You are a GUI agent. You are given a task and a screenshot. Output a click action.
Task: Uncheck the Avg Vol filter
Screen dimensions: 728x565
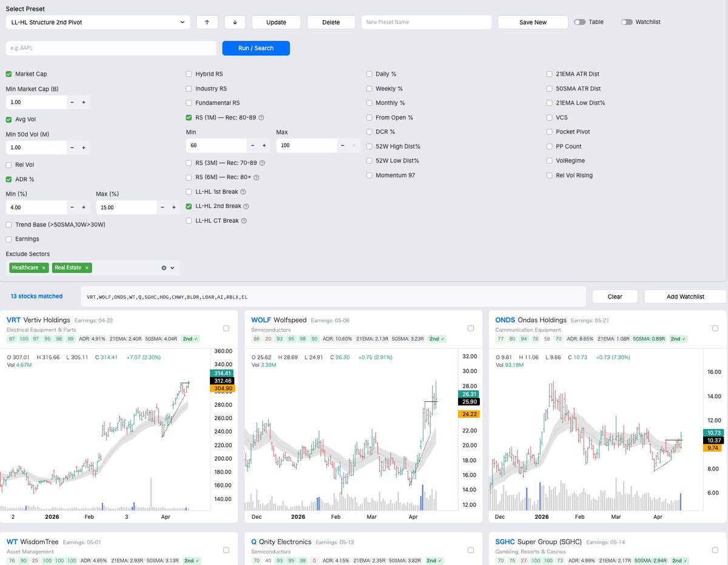tap(8, 119)
